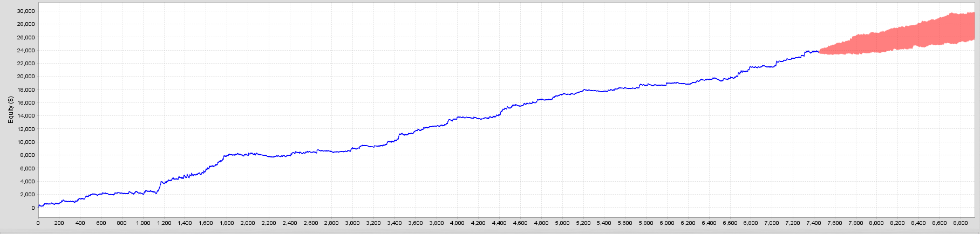Select the 12,000 equity axis label
The height and width of the screenshot is (234, 980).
tap(26, 129)
